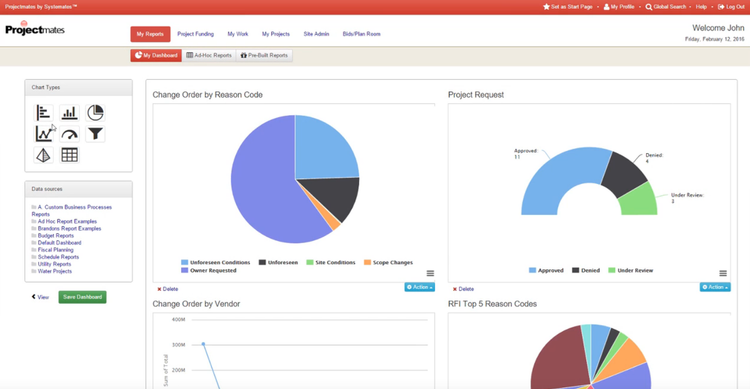Expand Utility Reports folder
The width and height of the screenshot is (750, 389).
point(51,264)
